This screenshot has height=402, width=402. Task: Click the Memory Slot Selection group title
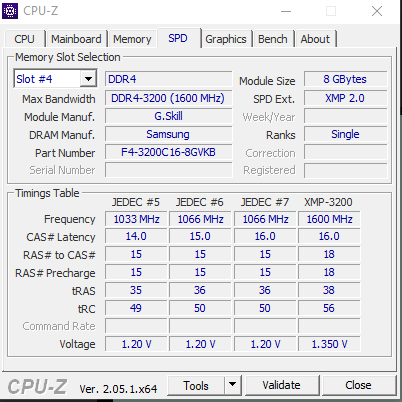(x=68, y=57)
